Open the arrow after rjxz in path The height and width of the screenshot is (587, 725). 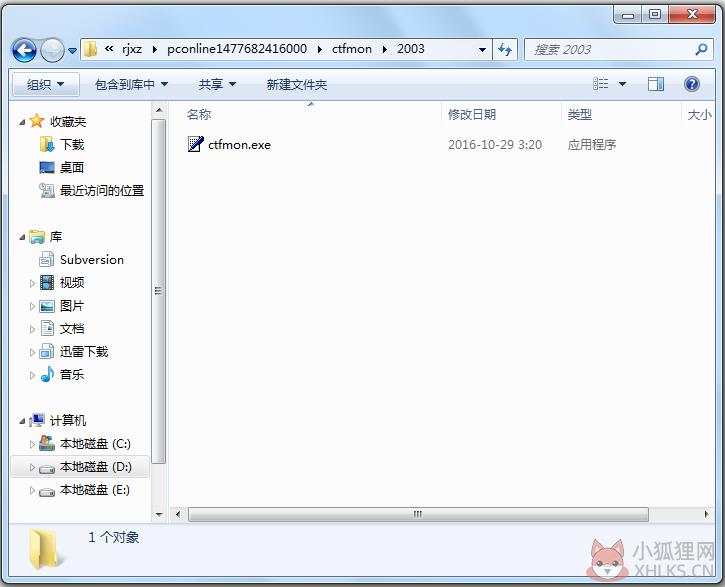(154, 49)
